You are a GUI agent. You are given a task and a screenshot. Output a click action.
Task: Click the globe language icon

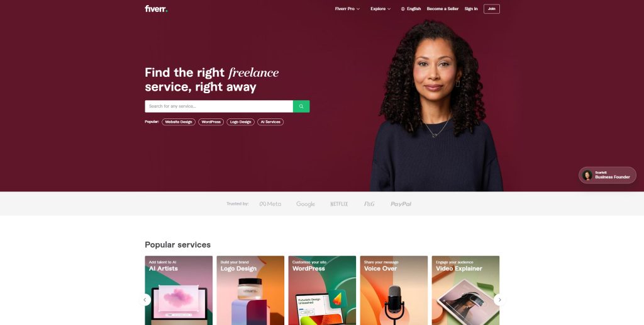pyautogui.click(x=403, y=9)
